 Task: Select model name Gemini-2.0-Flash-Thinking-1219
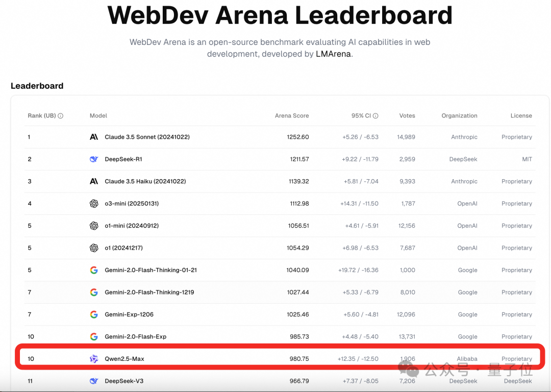(x=149, y=292)
